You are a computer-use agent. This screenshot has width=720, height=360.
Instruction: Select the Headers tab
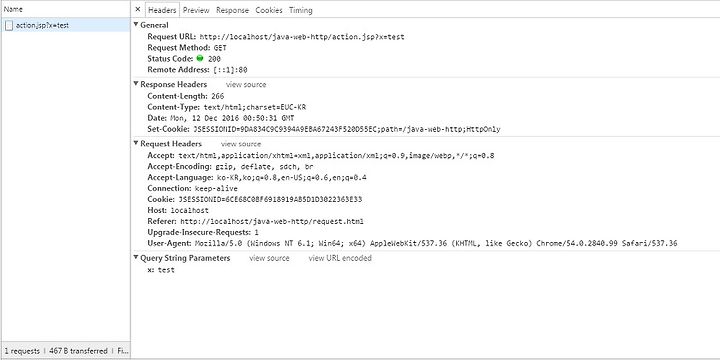click(162, 10)
